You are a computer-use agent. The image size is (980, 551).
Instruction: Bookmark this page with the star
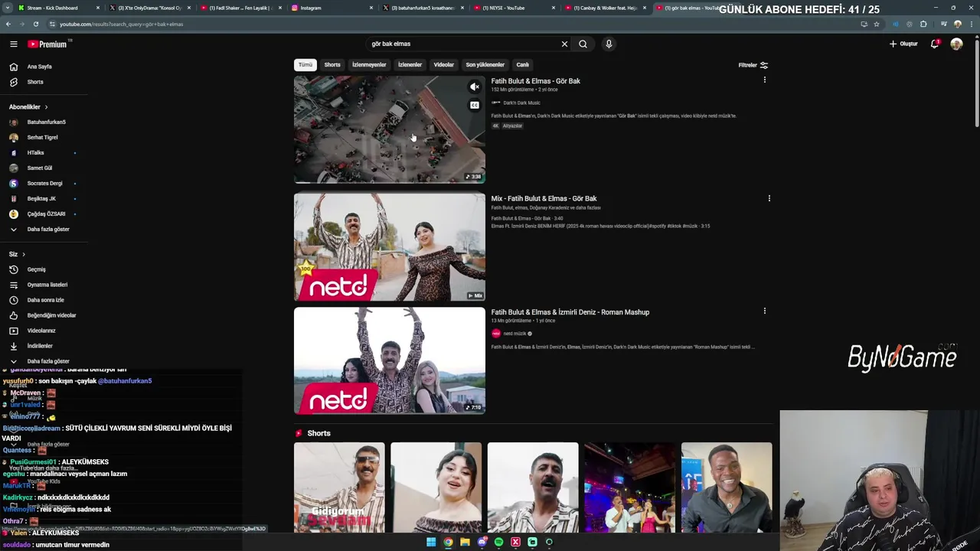click(877, 24)
